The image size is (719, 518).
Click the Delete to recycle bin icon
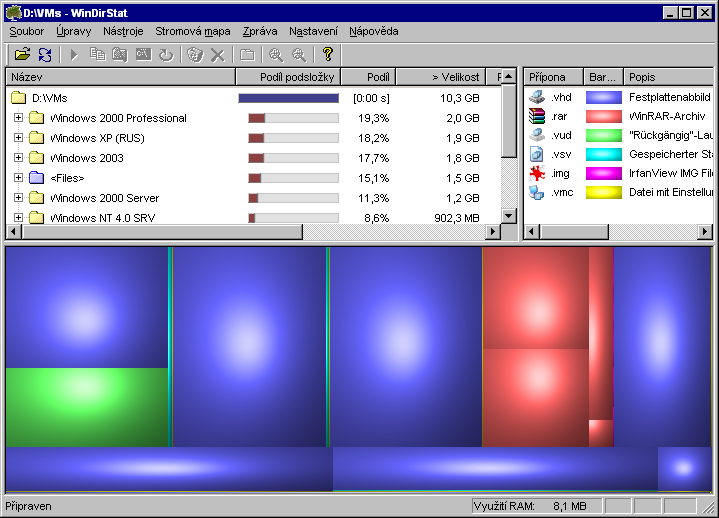coord(195,55)
